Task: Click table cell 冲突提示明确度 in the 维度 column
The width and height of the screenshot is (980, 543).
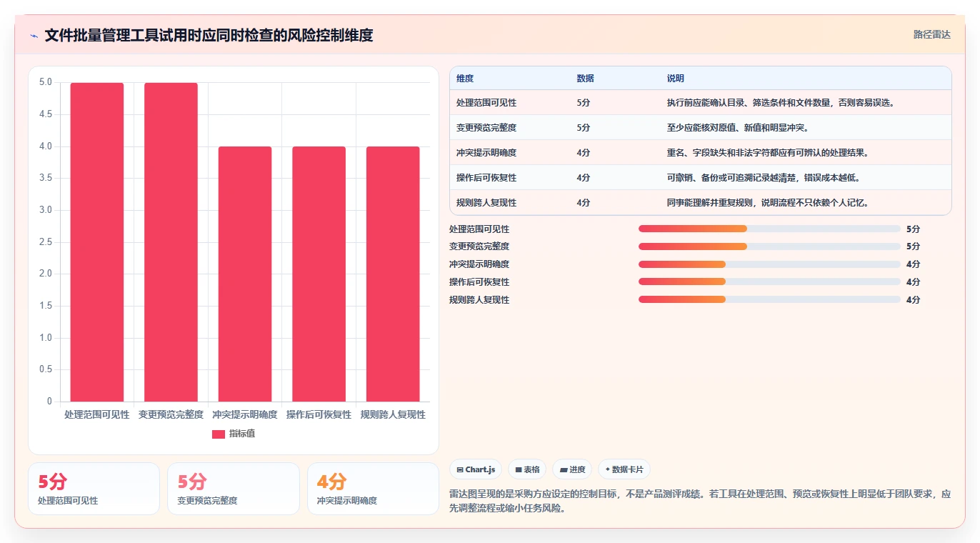Action: coord(486,153)
